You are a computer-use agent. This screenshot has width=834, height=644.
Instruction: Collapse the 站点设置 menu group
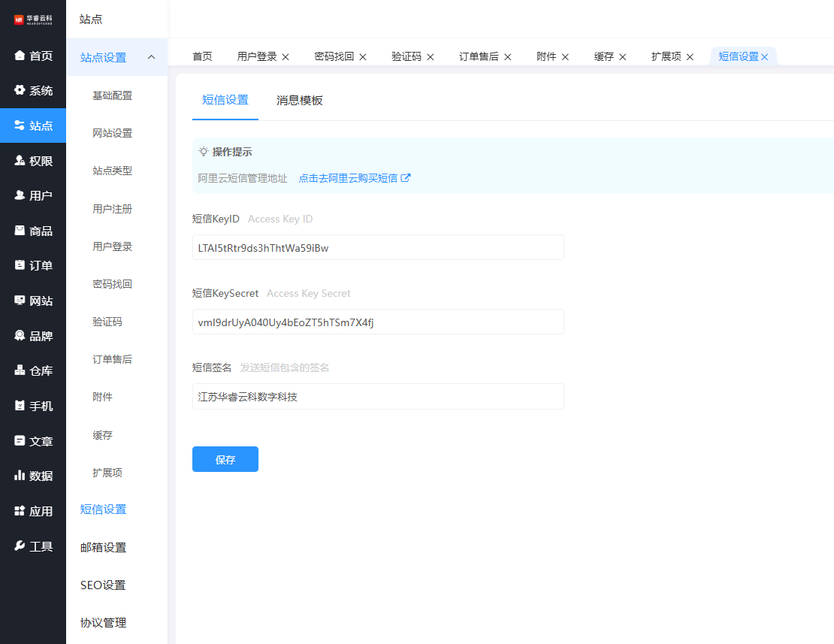click(151, 58)
